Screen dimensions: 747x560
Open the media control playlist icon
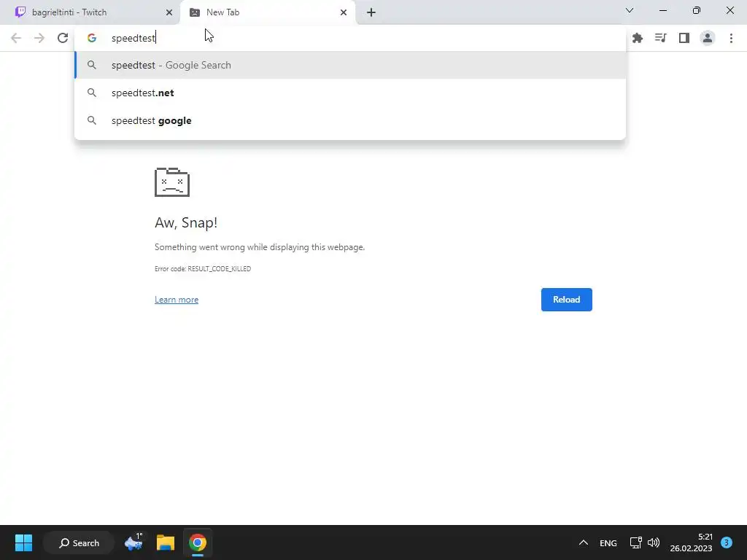click(x=661, y=38)
